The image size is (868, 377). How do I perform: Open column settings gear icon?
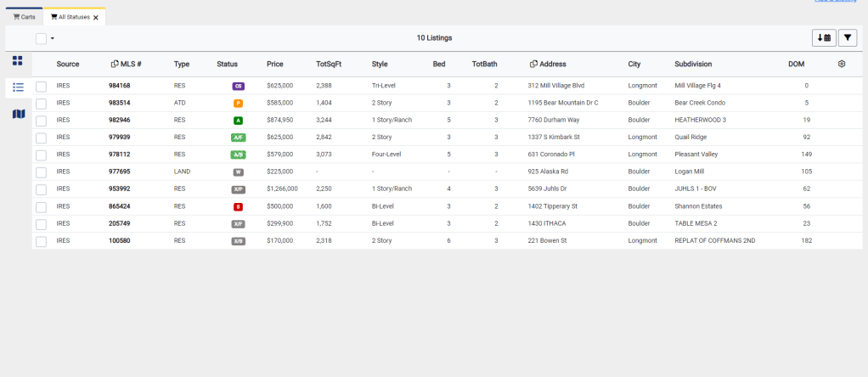click(842, 64)
